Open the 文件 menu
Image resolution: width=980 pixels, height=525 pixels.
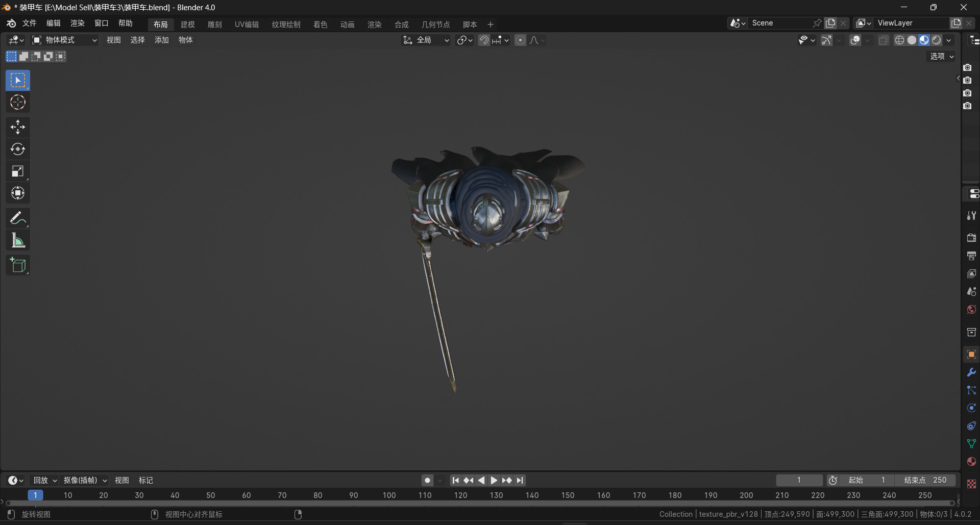tap(30, 23)
